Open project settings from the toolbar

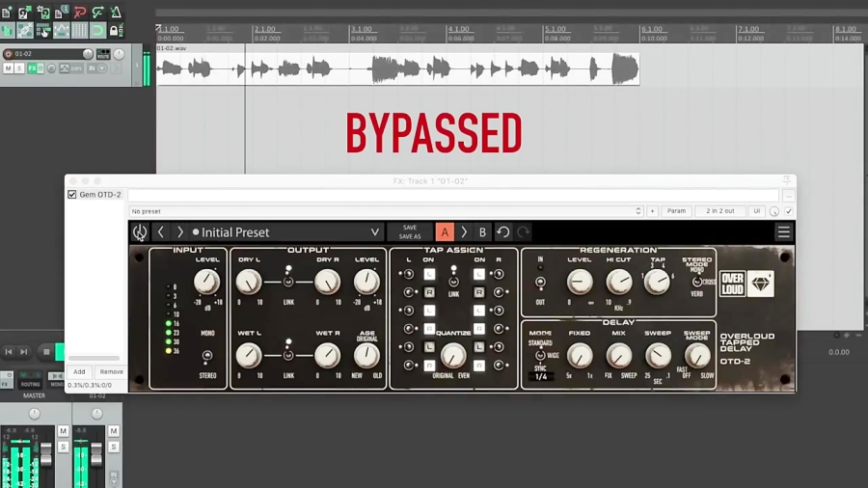click(x=62, y=12)
